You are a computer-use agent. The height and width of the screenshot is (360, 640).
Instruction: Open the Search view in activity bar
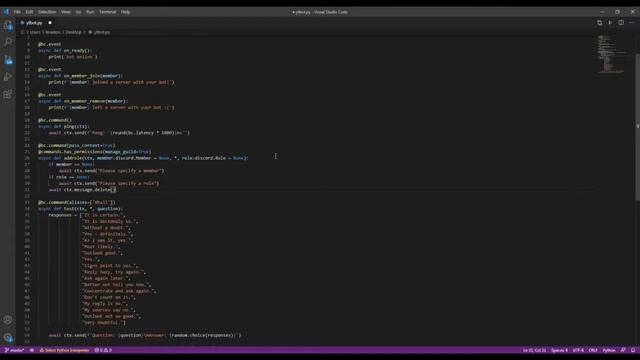click(8, 42)
